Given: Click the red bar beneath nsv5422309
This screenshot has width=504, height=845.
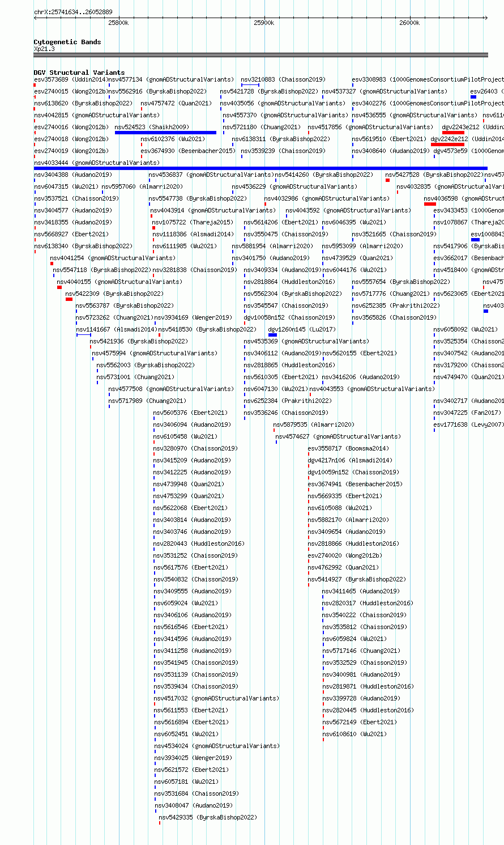Looking at the screenshot, I should point(69,299).
